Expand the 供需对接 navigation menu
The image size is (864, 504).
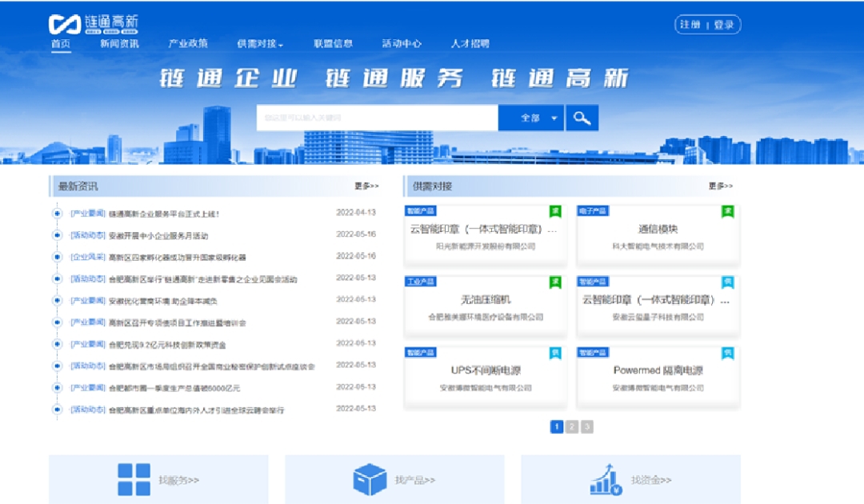tap(260, 44)
